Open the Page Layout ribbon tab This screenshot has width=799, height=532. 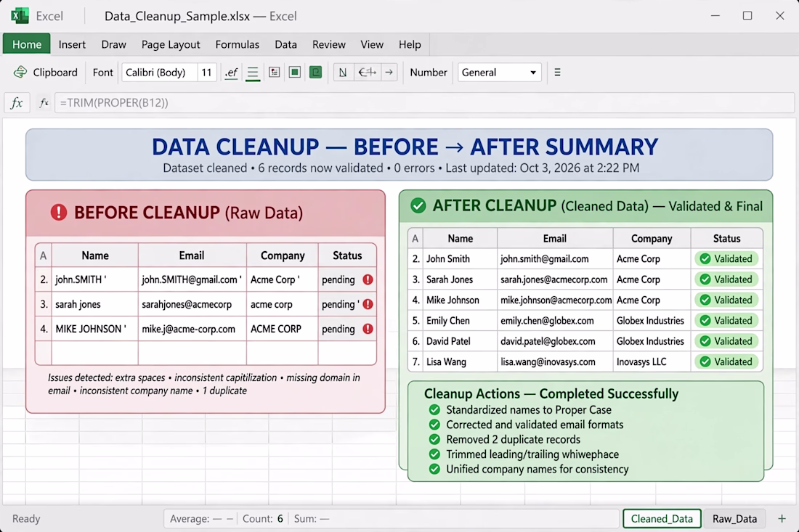point(171,44)
